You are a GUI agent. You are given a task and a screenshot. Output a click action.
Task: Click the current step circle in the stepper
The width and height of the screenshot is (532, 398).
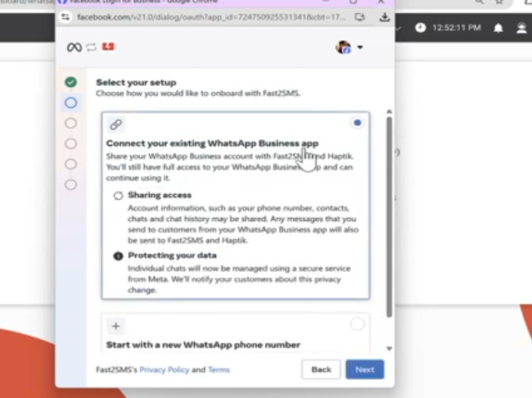[71, 102]
